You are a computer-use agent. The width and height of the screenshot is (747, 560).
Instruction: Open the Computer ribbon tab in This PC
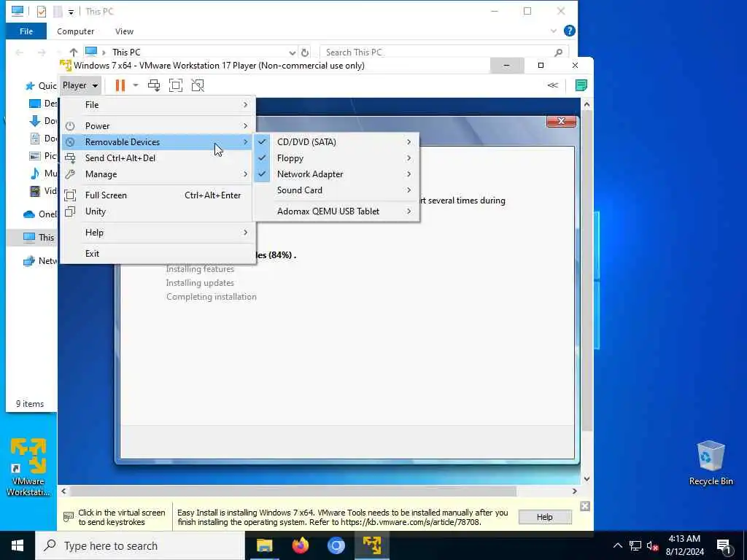[75, 31]
